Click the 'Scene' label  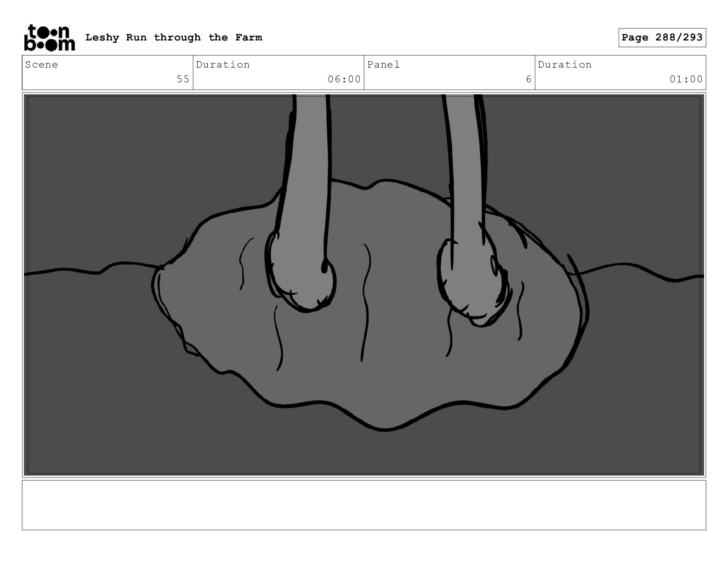[41, 64]
